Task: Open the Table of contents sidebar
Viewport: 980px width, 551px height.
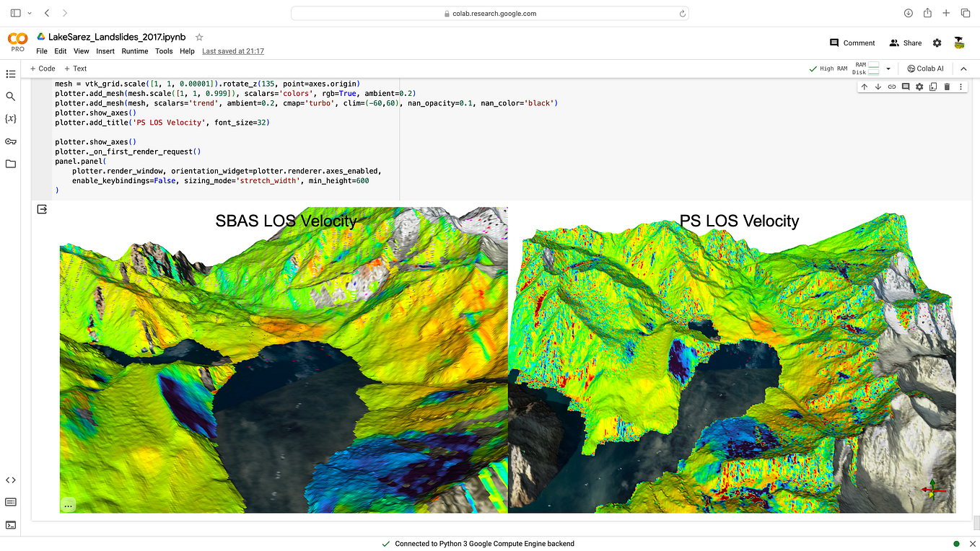Action: 11,74
